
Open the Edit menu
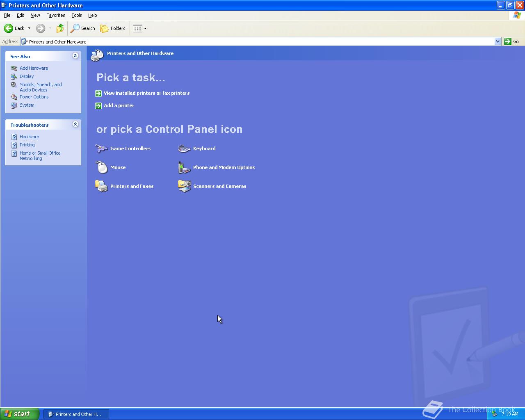pyautogui.click(x=21, y=15)
